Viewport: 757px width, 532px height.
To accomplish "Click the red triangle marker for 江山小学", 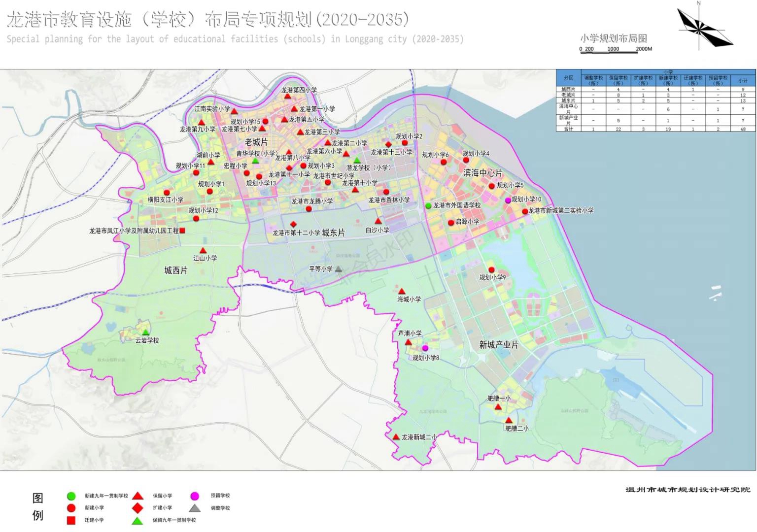I will (x=203, y=251).
